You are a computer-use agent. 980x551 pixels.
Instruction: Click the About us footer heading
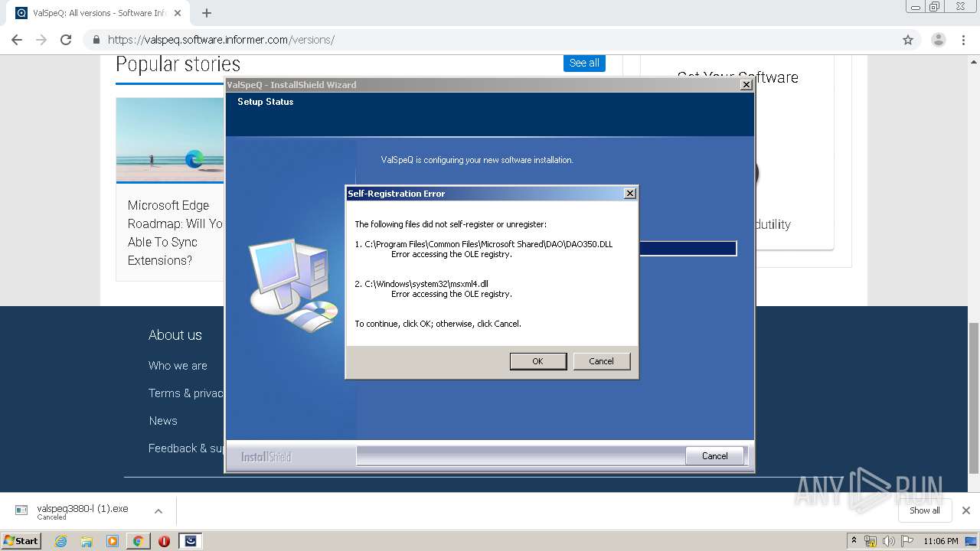(x=175, y=335)
